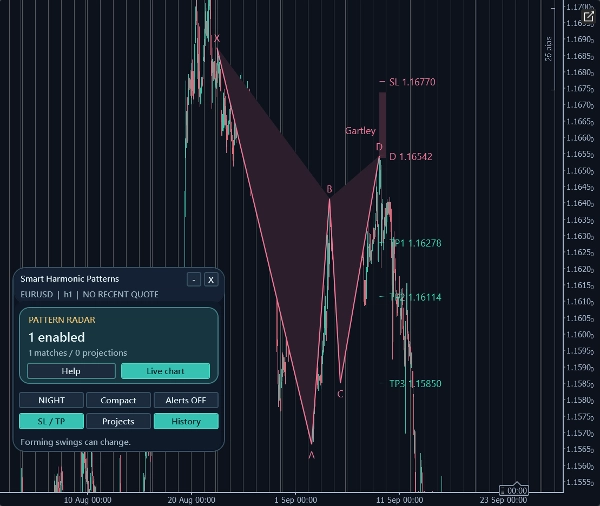
Task: Click the TP2 1.16114 target label
Action: click(x=415, y=297)
